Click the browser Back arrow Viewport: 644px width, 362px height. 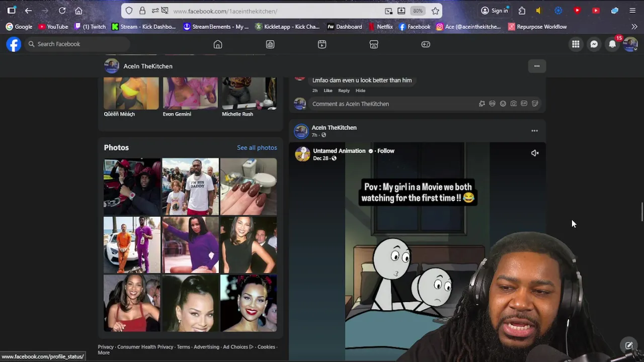coord(28,11)
